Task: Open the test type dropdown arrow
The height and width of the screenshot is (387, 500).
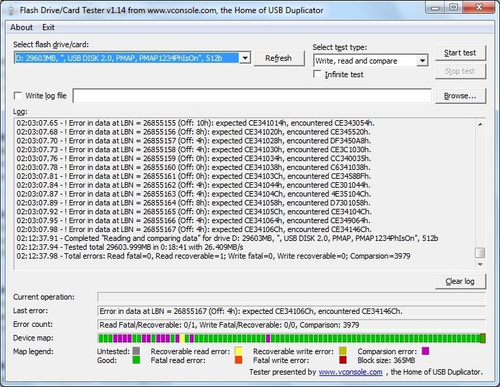Action: click(422, 61)
